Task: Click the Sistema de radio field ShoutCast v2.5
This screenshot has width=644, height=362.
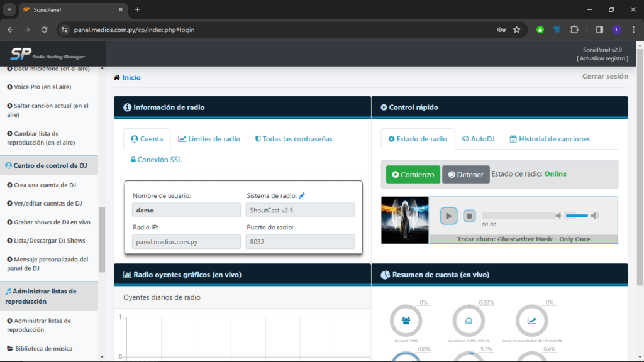Action: [300, 210]
